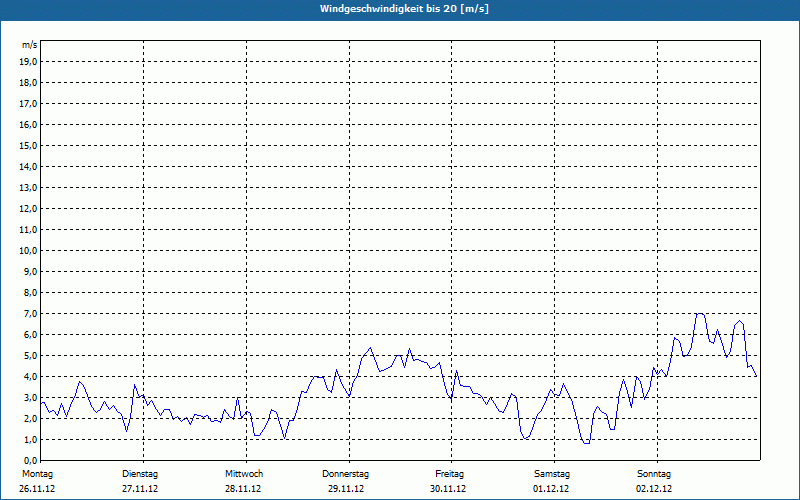Click the 'Freitag' day label
Viewport: 800px width, 500px height.
tap(449, 474)
